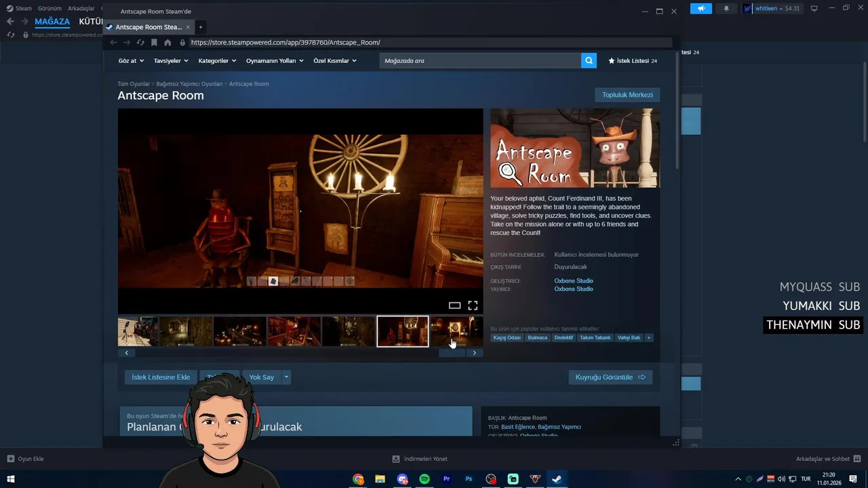Click the forward arrow in the popup browser
The image size is (868, 488).
pos(126,42)
